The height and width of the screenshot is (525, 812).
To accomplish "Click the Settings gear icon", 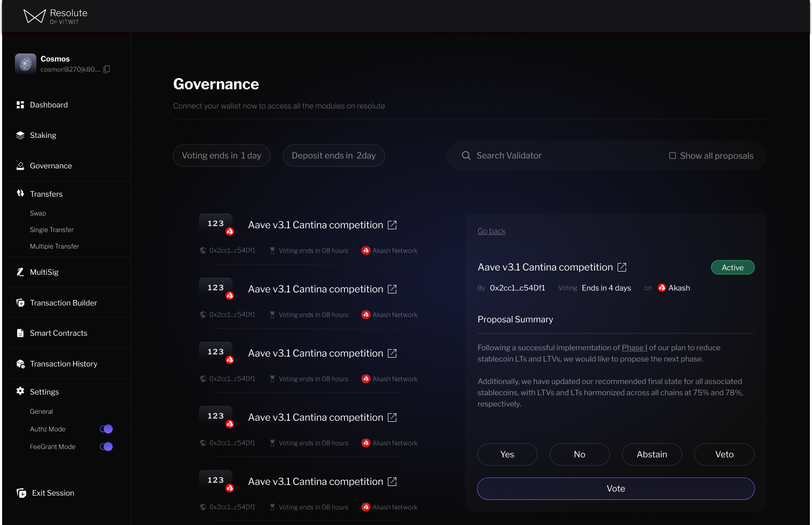I will point(20,391).
